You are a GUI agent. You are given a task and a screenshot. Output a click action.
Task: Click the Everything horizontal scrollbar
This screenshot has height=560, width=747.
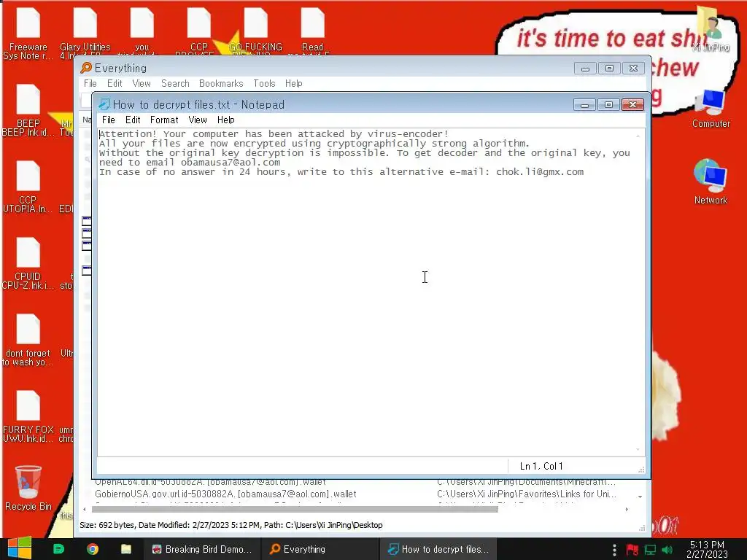[295, 509]
